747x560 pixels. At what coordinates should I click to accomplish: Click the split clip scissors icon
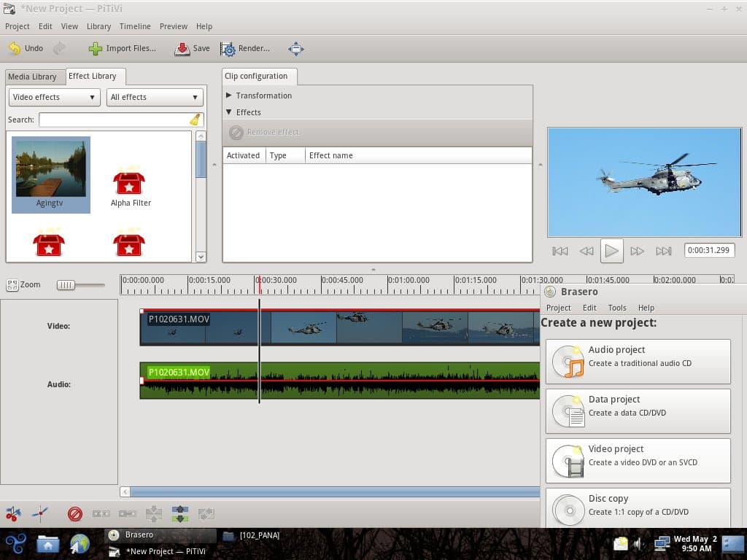(x=13, y=514)
